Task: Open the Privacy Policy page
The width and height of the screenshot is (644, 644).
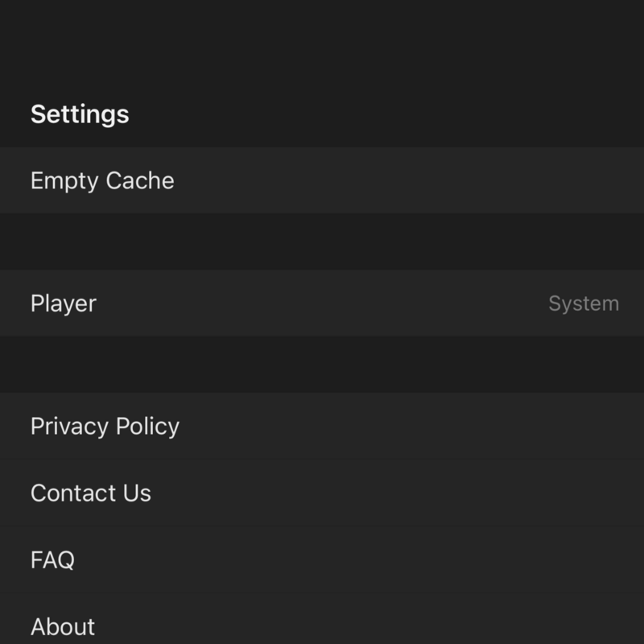Action: pos(105,426)
